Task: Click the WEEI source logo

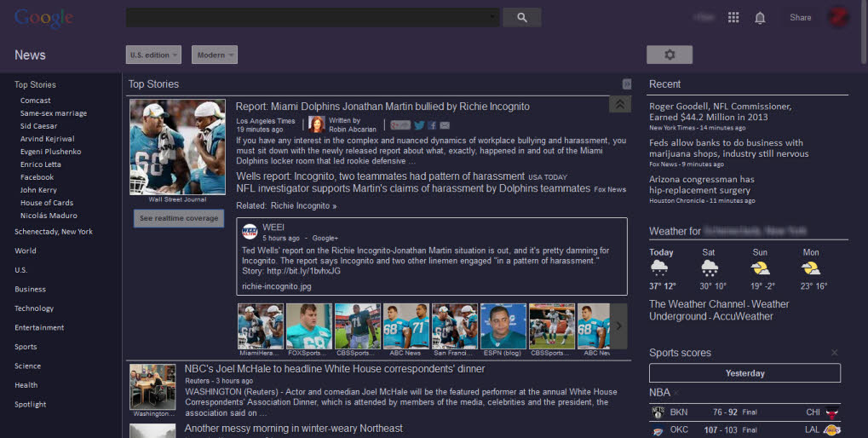Action: 250,232
